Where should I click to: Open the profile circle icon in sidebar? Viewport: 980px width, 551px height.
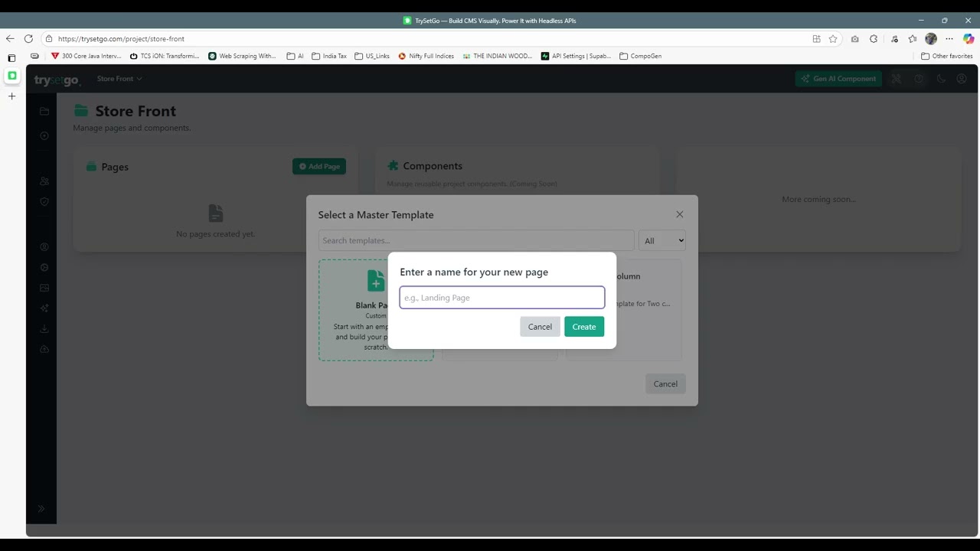coord(44,247)
